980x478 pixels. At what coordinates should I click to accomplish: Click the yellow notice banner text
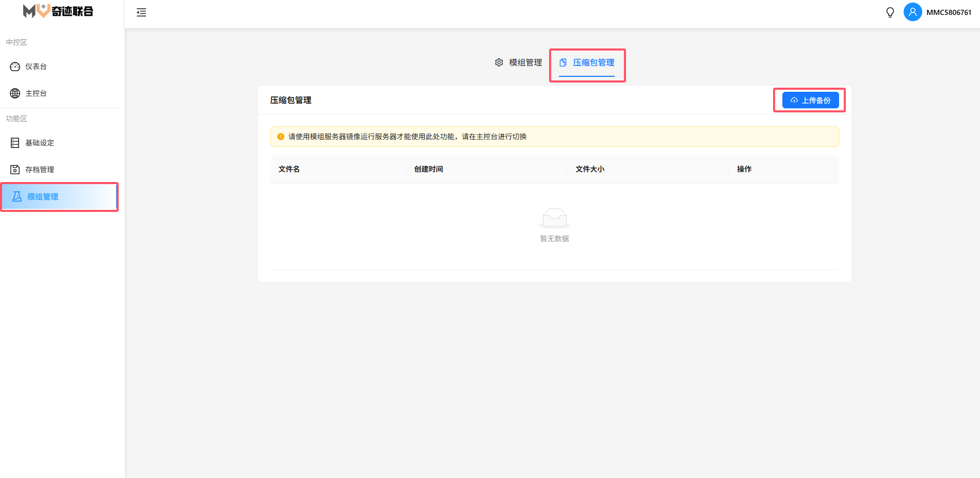(407, 137)
